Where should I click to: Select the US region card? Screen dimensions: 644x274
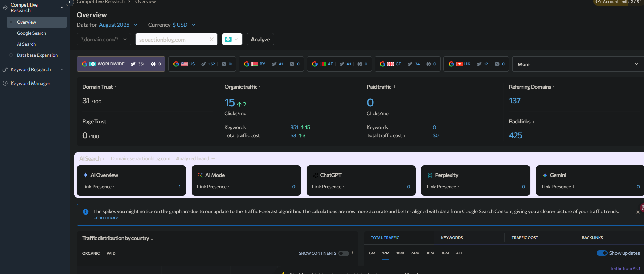(x=202, y=64)
